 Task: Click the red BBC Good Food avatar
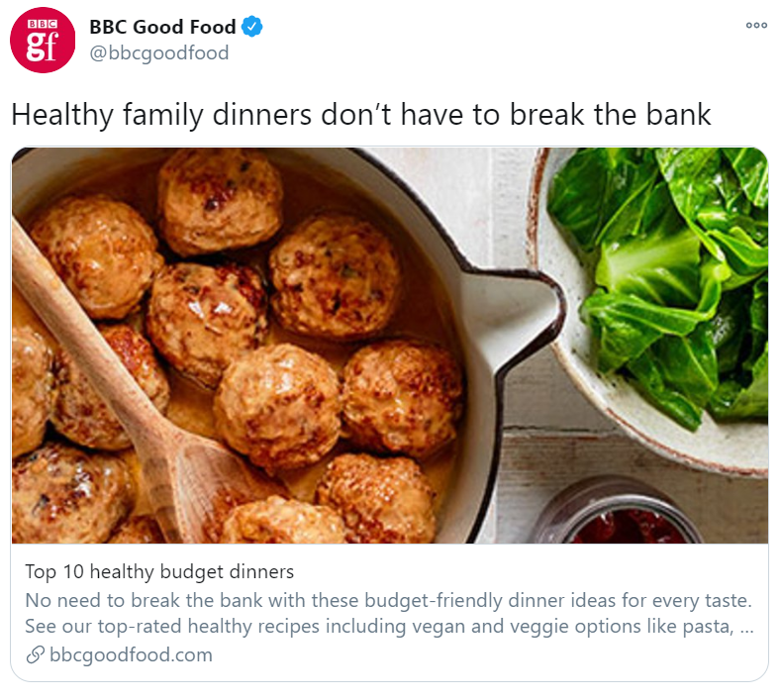(43, 41)
